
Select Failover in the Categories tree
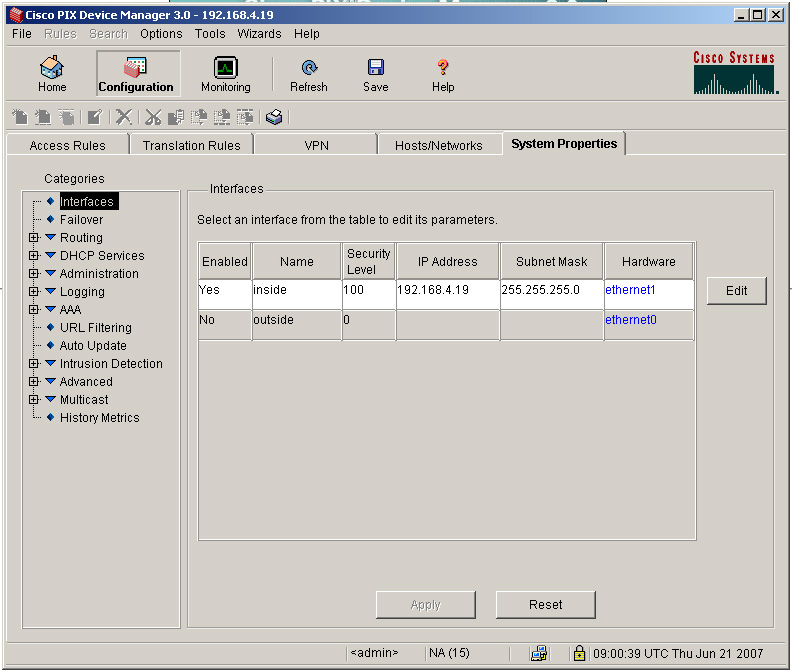pos(81,220)
